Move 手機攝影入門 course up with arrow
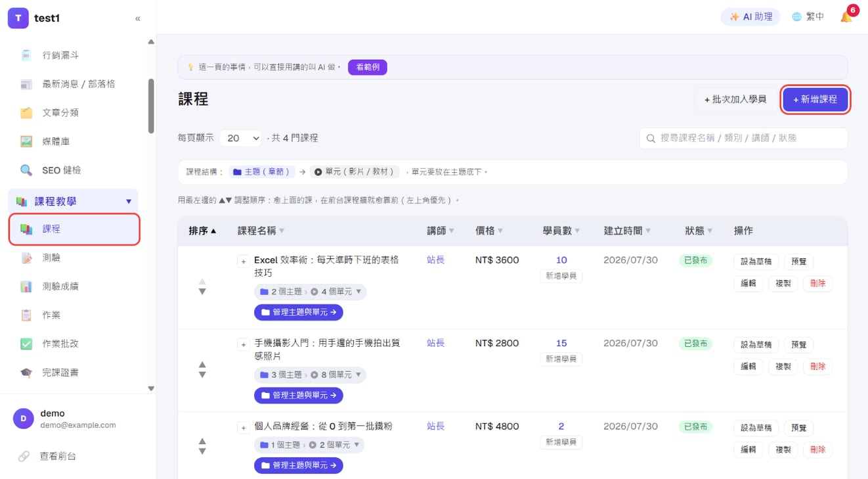The height and width of the screenshot is (479, 868). [202, 364]
